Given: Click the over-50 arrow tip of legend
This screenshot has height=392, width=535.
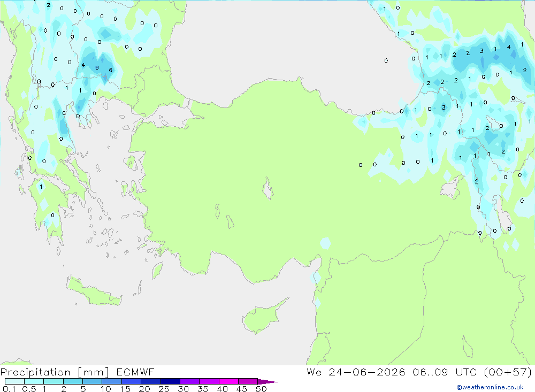Looking at the screenshot, I should point(267,382).
